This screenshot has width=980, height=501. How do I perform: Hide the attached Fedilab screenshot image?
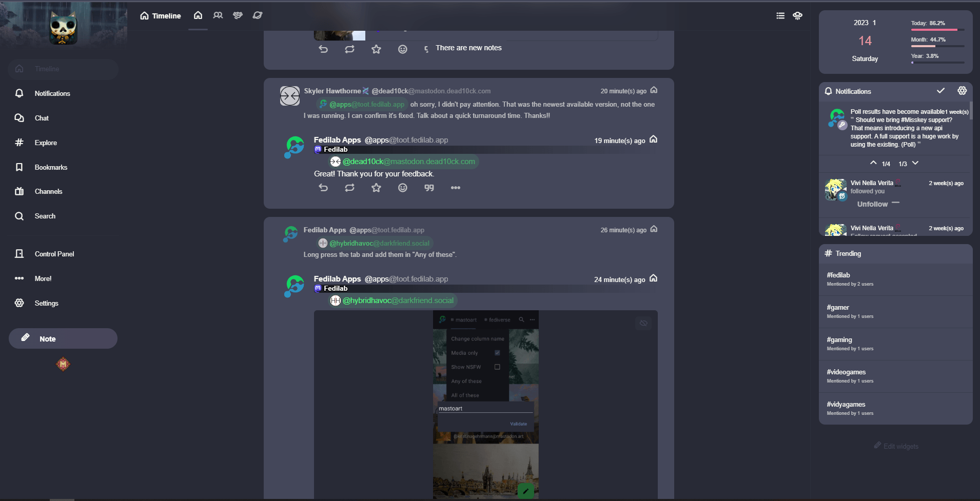(643, 323)
